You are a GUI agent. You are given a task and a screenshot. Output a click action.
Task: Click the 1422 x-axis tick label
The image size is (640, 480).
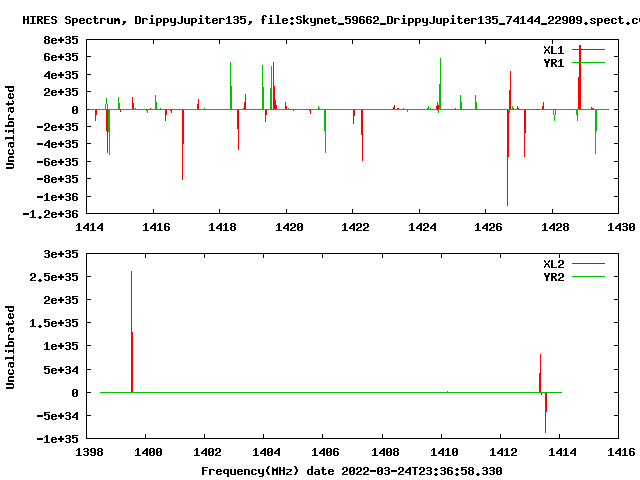coord(355,227)
